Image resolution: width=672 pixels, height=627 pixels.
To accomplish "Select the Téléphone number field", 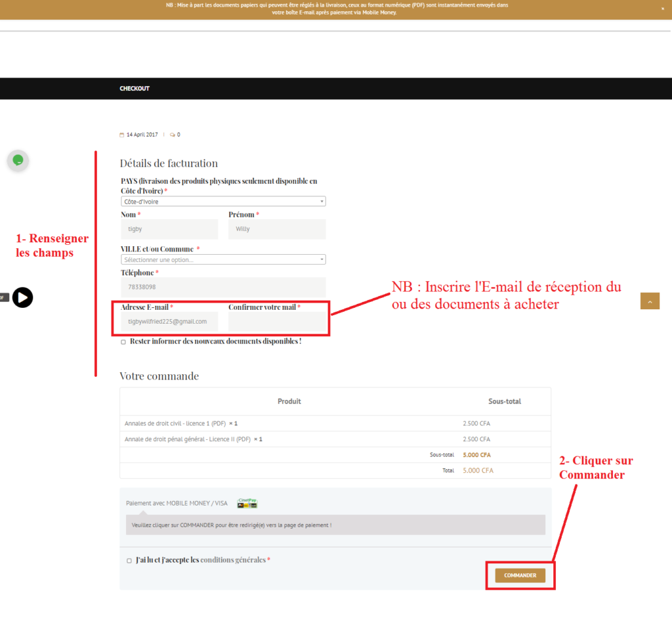I will tap(222, 286).
